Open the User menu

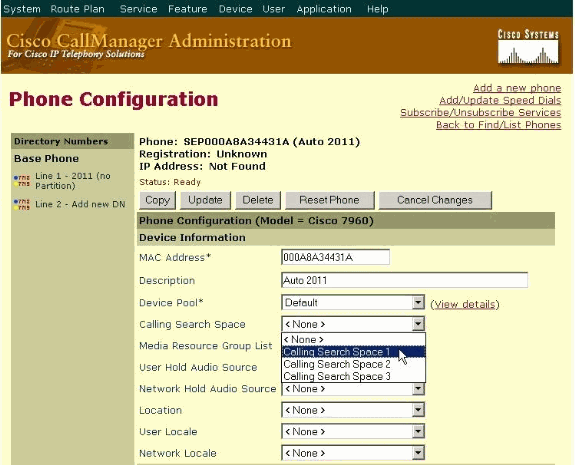pos(273,9)
